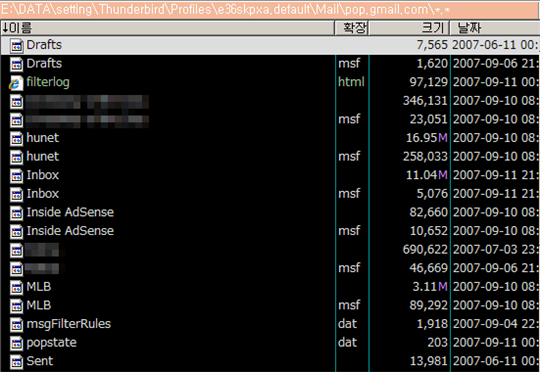Click the icon of Inbox file sized 11.04M
The width and height of the screenshot is (540, 372).
pyautogui.click(x=16, y=176)
